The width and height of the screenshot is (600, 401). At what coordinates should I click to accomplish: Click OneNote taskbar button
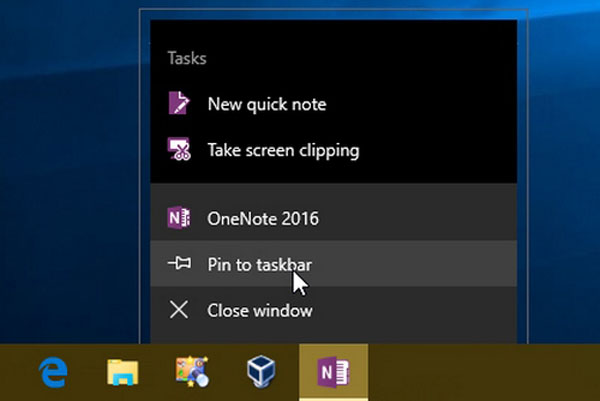(x=333, y=372)
